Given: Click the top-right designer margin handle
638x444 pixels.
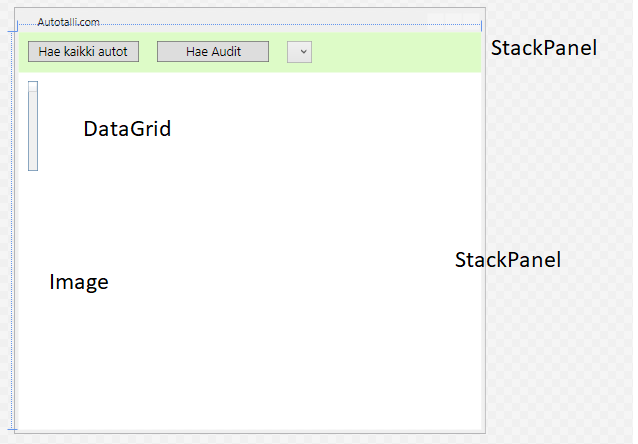Looking at the screenshot, I should [481, 23].
